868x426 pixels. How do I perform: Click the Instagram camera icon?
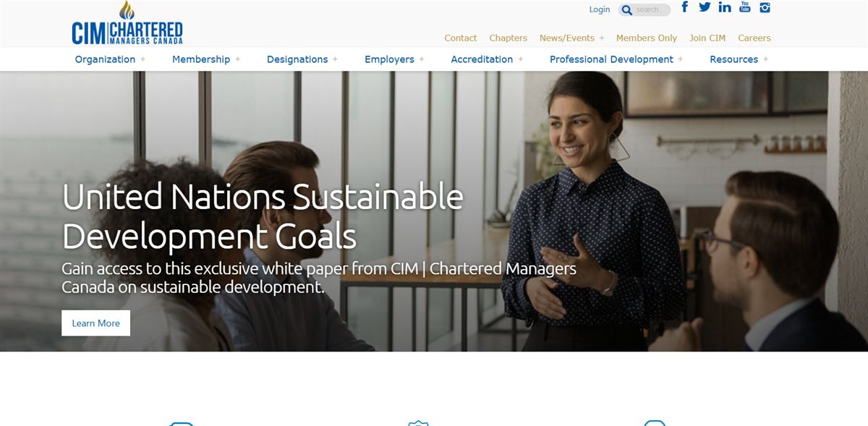765,7
